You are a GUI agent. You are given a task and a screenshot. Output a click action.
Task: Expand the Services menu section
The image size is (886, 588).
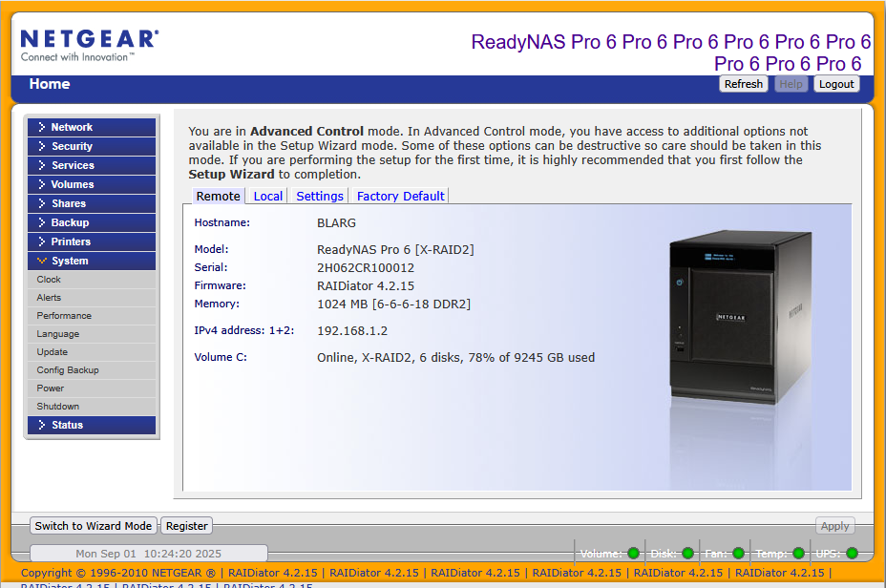[x=92, y=165]
